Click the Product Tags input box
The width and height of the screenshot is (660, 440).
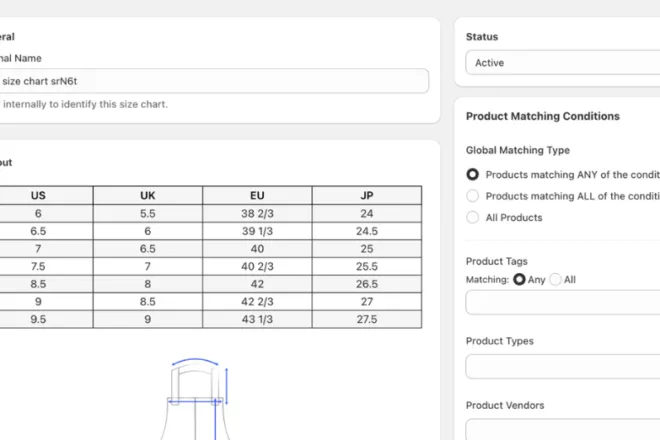562,302
